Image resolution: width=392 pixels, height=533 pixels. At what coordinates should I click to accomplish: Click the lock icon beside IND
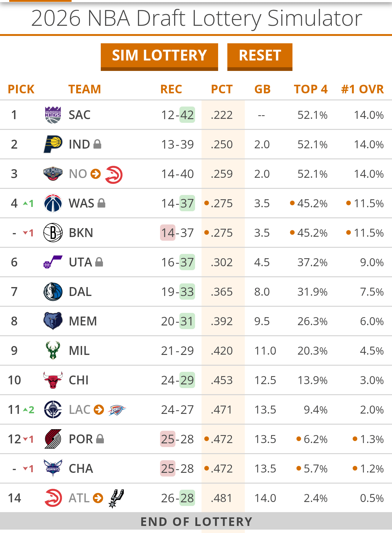[97, 144]
